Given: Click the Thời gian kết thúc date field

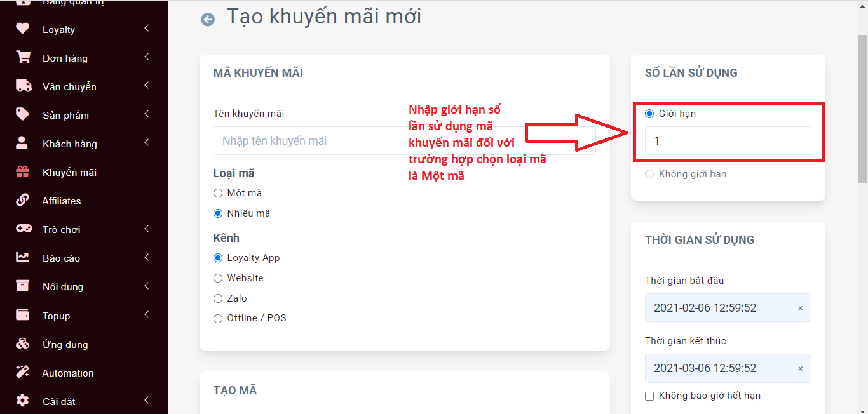Looking at the screenshot, I should coord(728,368).
